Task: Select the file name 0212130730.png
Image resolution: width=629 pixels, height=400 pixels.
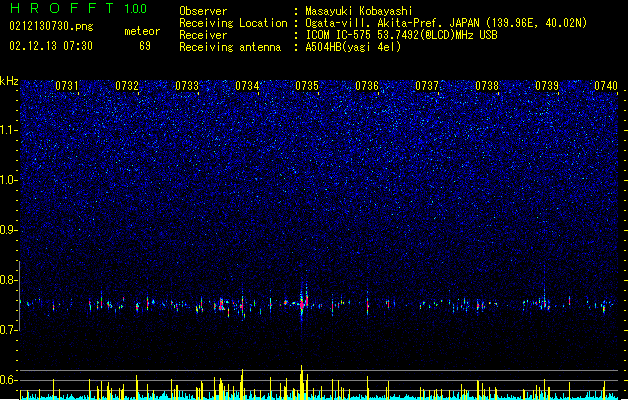Action: tap(51, 26)
